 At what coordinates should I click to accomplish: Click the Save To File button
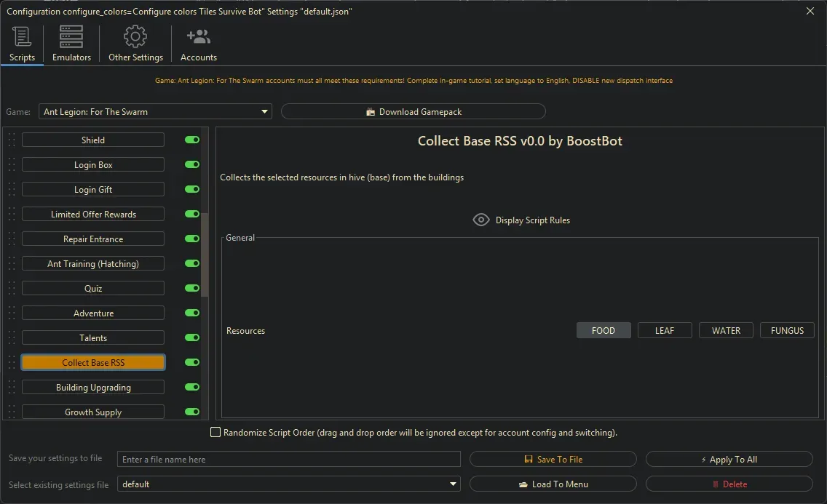[x=553, y=459]
